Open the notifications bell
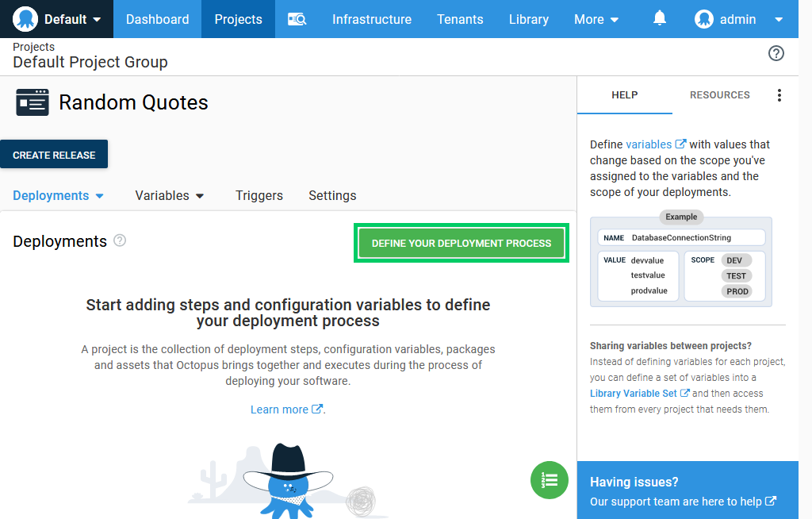This screenshot has width=812, height=519. click(659, 19)
